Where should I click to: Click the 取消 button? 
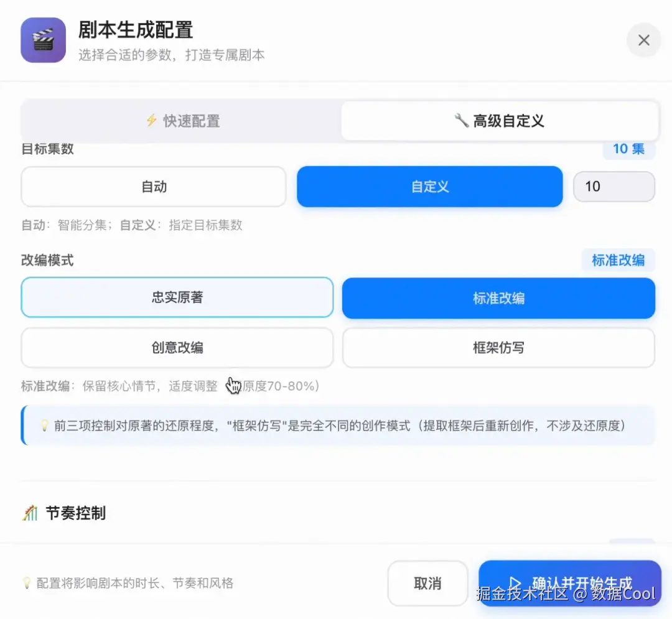[427, 582]
